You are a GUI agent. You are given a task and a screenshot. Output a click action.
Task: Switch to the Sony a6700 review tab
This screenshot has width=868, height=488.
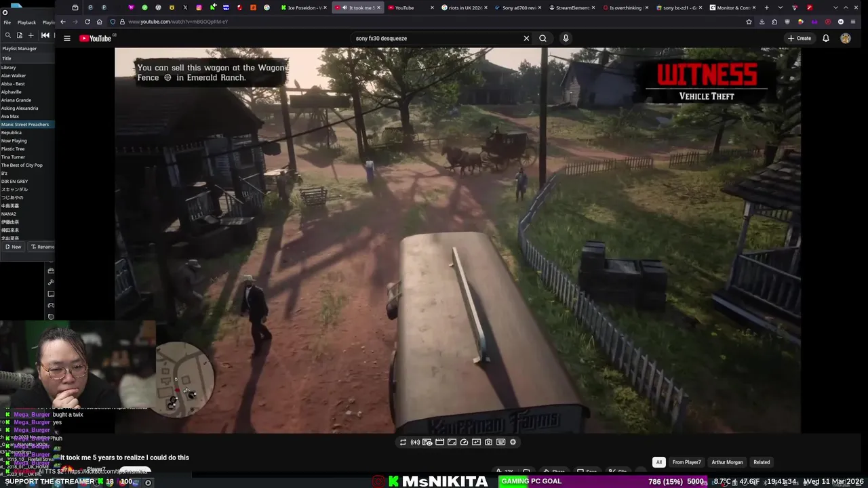(518, 7)
